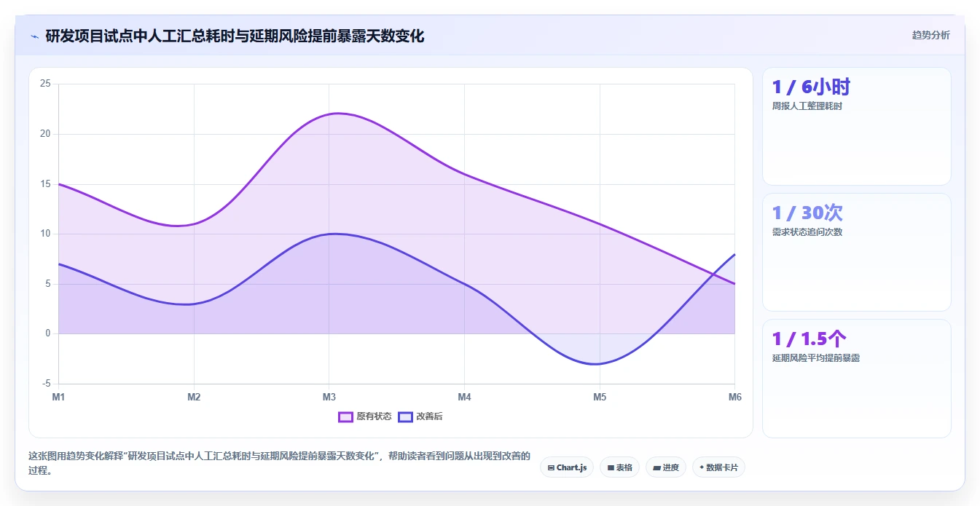The height and width of the screenshot is (506, 980).
Task: Click the M3 axis label
Action: [x=329, y=397]
